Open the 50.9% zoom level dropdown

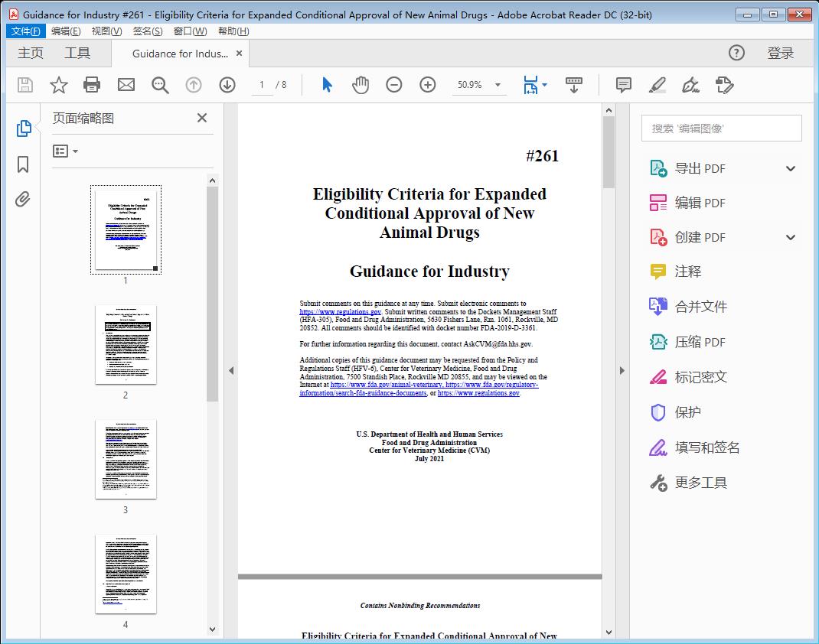[498, 85]
